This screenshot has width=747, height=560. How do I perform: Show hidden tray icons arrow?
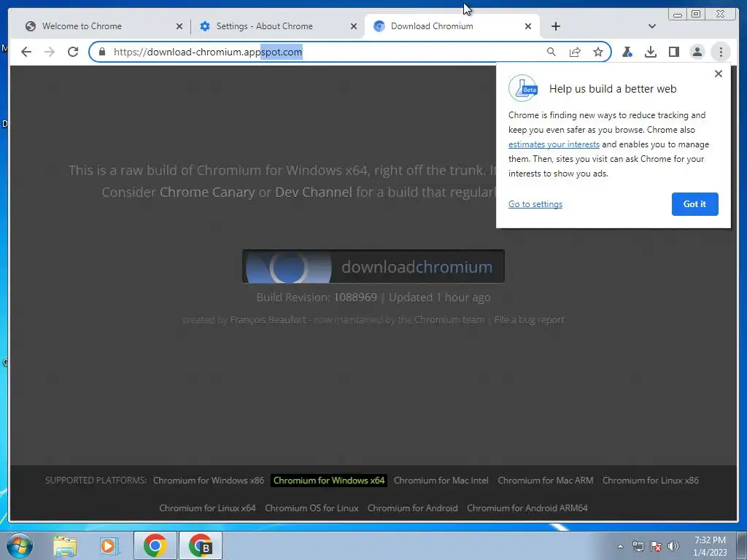[x=620, y=546]
